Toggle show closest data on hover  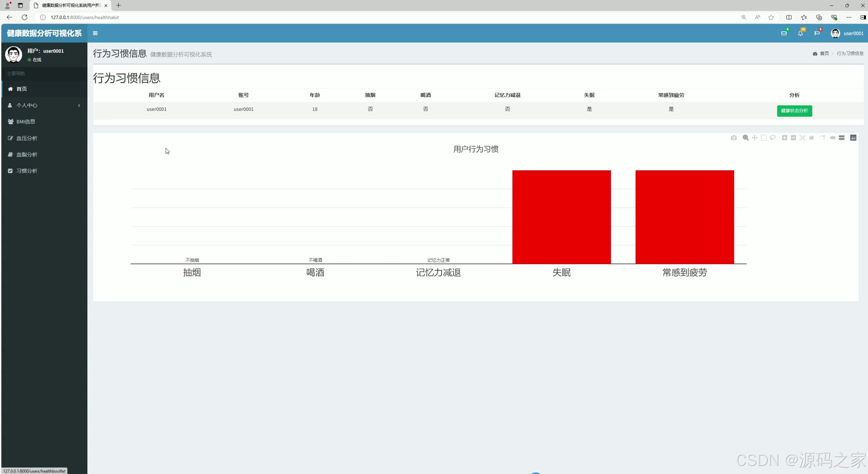tap(832, 138)
